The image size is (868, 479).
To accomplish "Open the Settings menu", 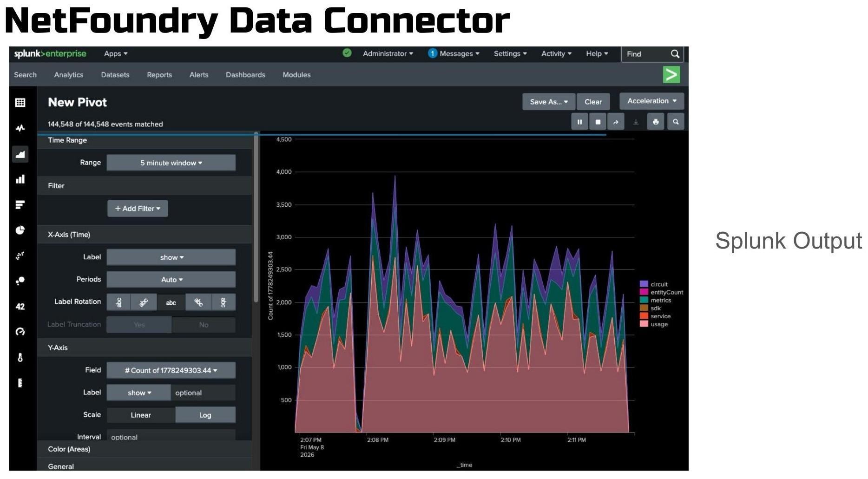I will point(510,53).
